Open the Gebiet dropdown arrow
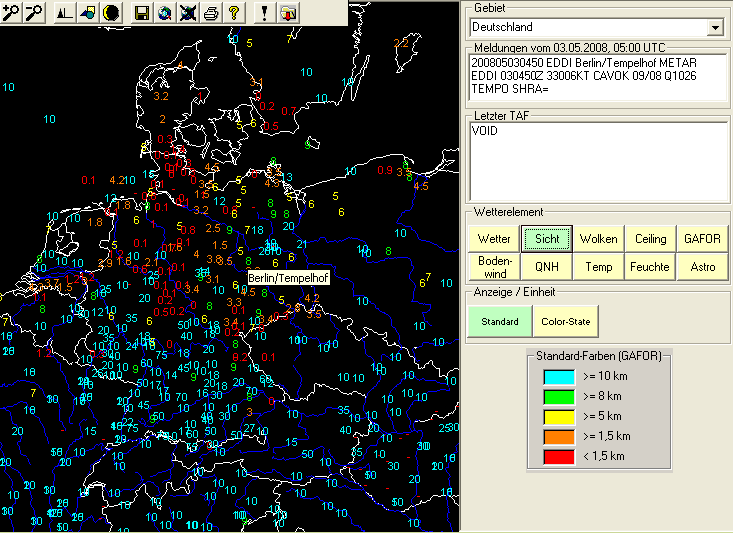 (x=715, y=27)
